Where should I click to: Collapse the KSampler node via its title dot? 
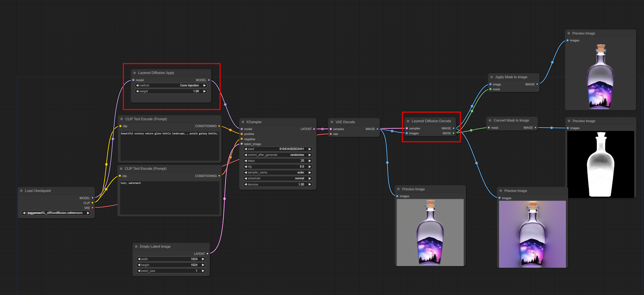[x=243, y=122]
